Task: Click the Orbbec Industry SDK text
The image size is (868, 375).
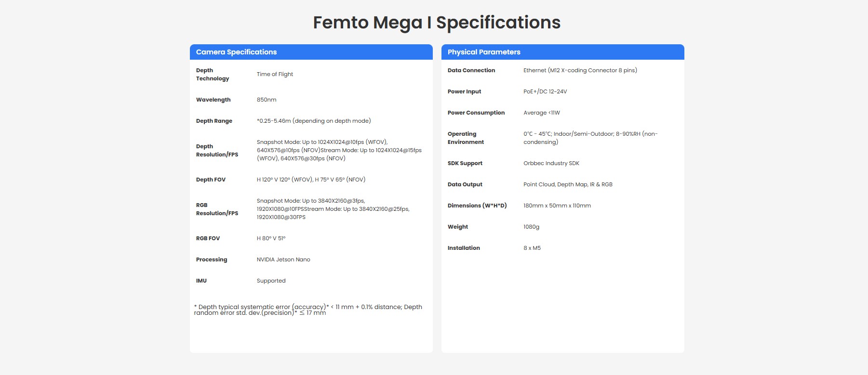Action: pyautogui.click(x=551, y=163)
